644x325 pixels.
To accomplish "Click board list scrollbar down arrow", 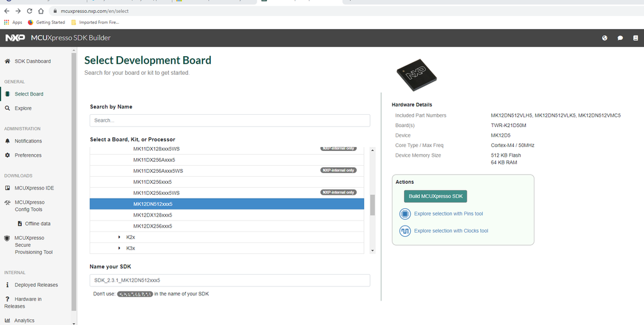I will click(x=373, y=250).
